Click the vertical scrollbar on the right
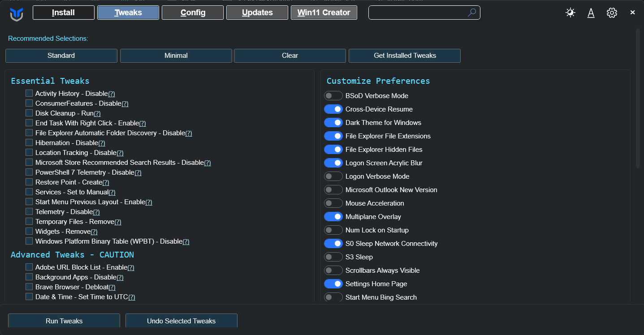The height and width of the screenshot is (335, 644). click(638, 99)
